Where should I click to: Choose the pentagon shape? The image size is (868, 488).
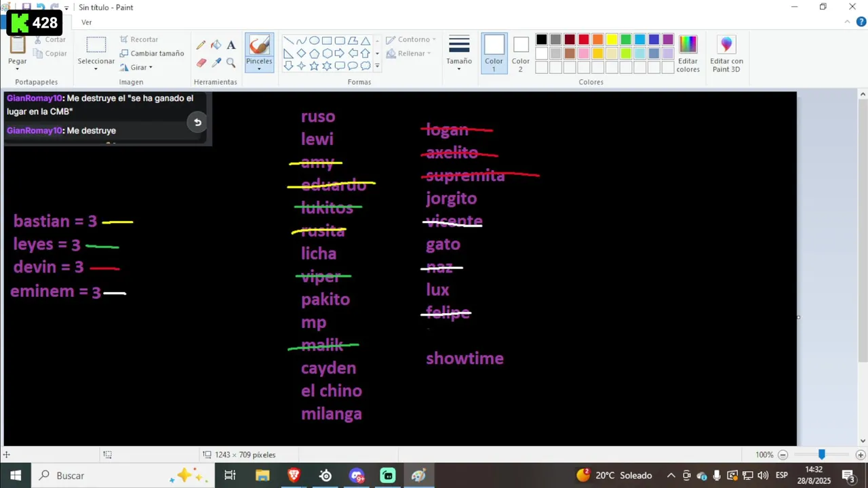(x=314, y=54)
